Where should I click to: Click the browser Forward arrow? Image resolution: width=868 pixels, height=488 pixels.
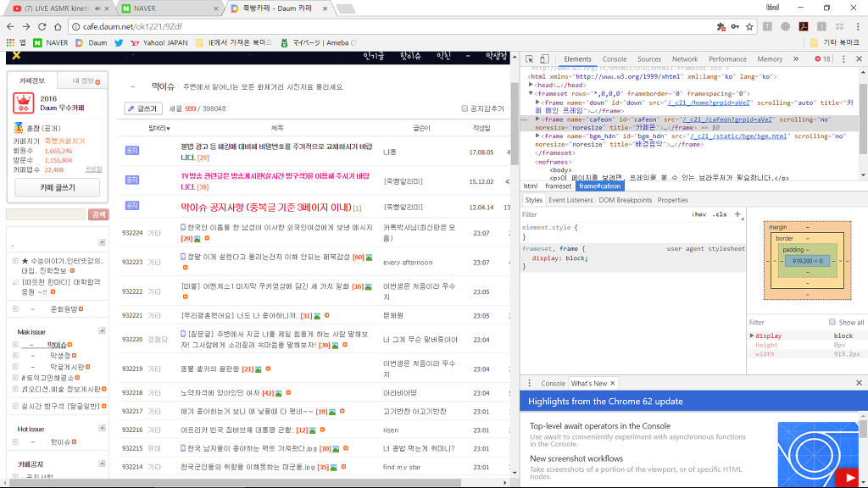[x=26, y=26]
